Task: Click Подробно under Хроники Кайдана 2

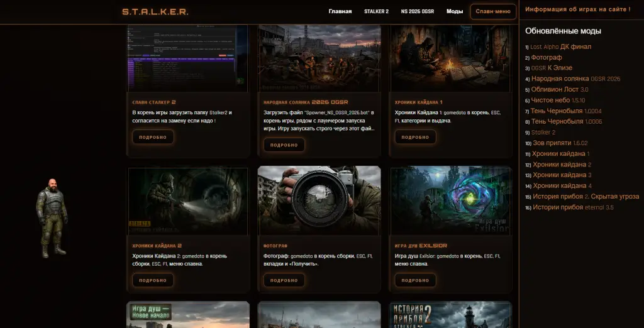Action: (x=153, y=280)
